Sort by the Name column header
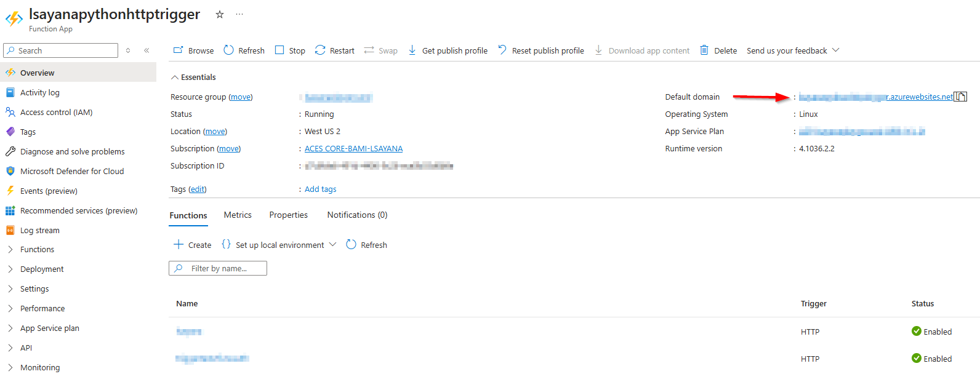The image size is (980, 374). (187, 303)
